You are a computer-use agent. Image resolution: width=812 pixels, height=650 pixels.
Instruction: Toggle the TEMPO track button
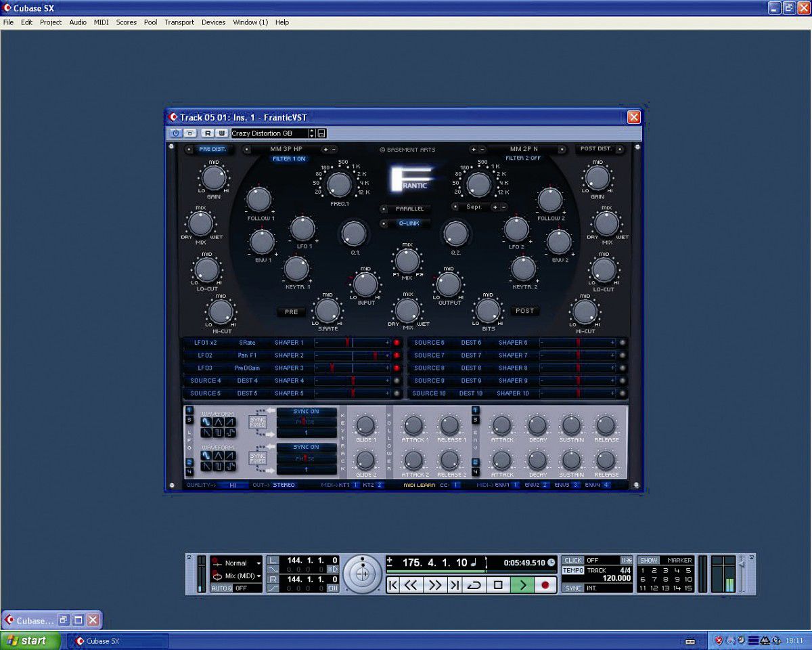[573, 570]
